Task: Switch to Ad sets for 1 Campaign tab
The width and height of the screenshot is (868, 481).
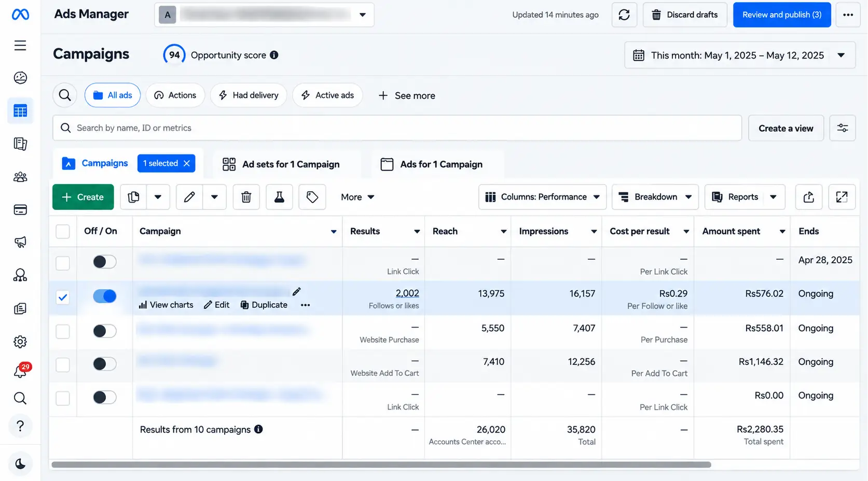Action: pyautogui.click(x=281, y=164)
